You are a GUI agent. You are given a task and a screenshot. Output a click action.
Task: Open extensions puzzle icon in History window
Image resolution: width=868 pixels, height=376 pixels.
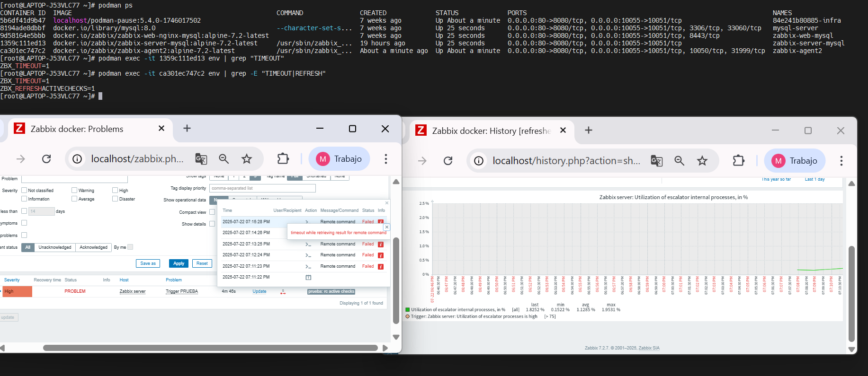(739, 161)
